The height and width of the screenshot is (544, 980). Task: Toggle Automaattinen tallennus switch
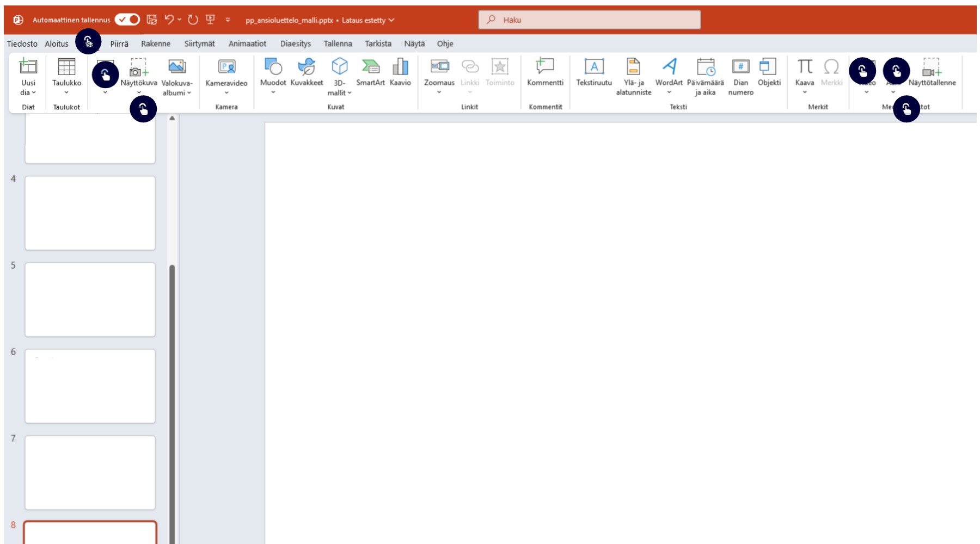(127, 20)
